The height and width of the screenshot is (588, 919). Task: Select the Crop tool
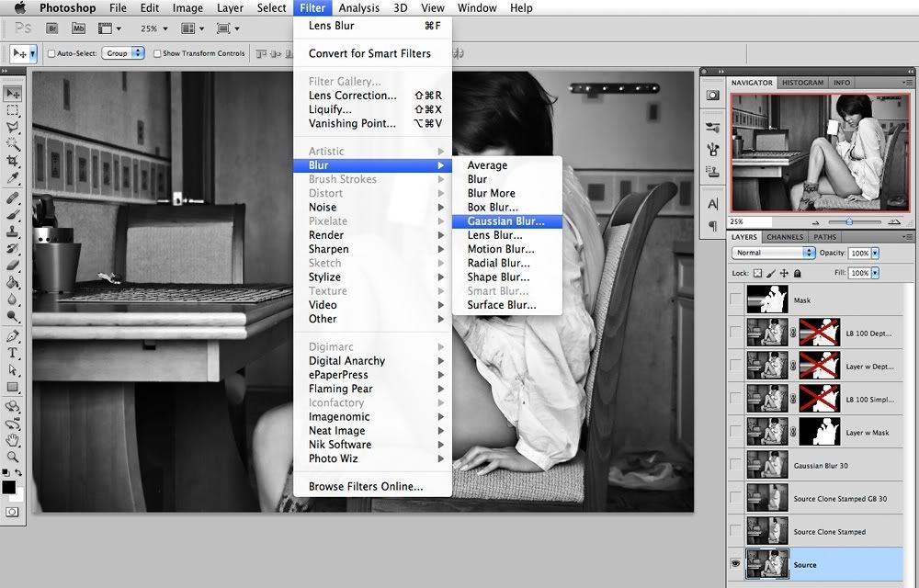[12, 161]
